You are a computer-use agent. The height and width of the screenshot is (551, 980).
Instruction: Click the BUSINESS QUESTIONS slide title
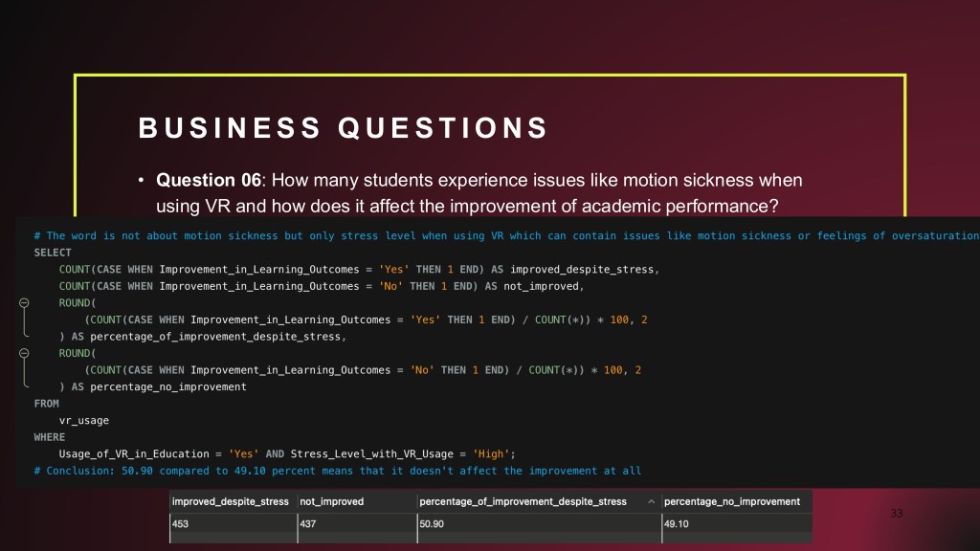(343, 128)
